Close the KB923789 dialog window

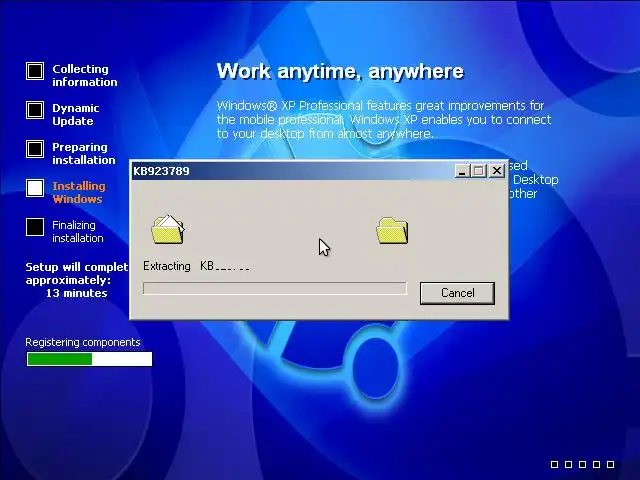coord(497,171)
